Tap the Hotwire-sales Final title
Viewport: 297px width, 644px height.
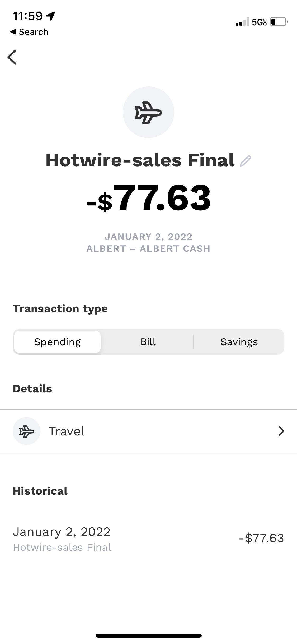[140, 160]
